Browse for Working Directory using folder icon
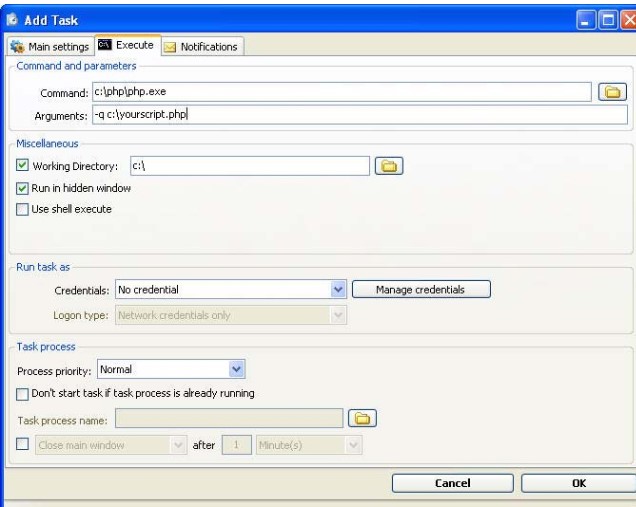636x507 pixels. point(389,166)
